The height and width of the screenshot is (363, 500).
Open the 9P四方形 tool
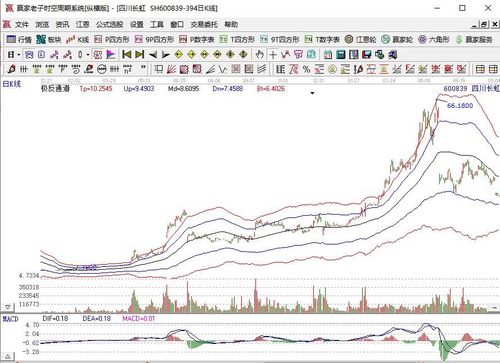pyautogui.click(x=154, y=39)
